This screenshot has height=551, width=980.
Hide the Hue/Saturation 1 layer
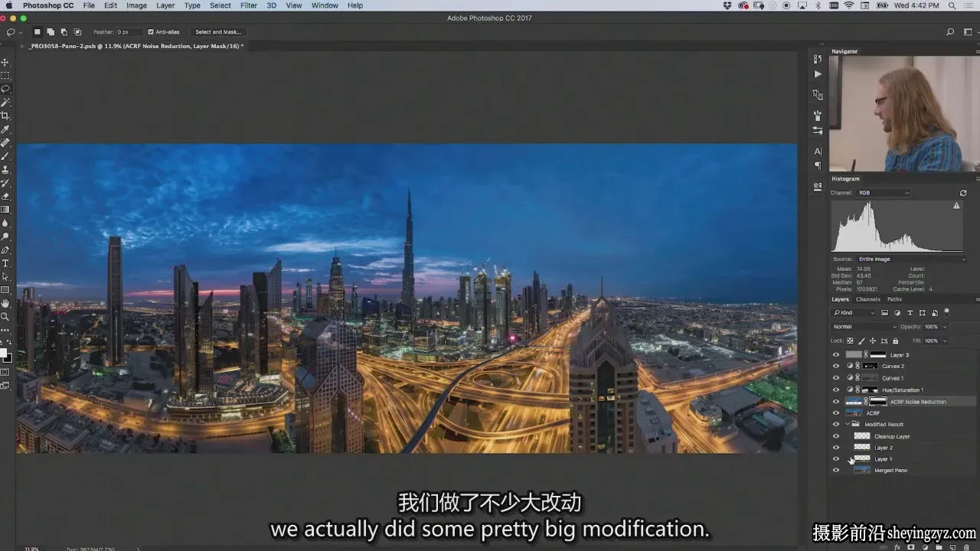(x=836, y=390)
